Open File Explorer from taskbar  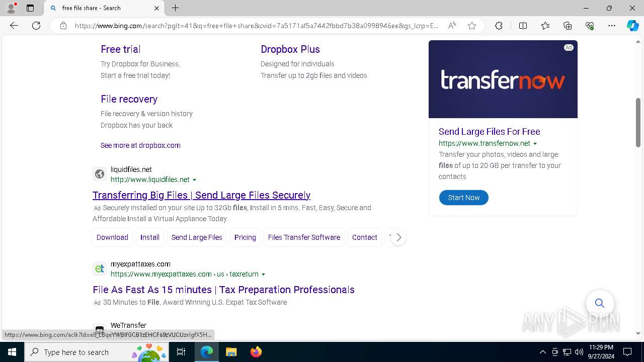coord(231,352)
